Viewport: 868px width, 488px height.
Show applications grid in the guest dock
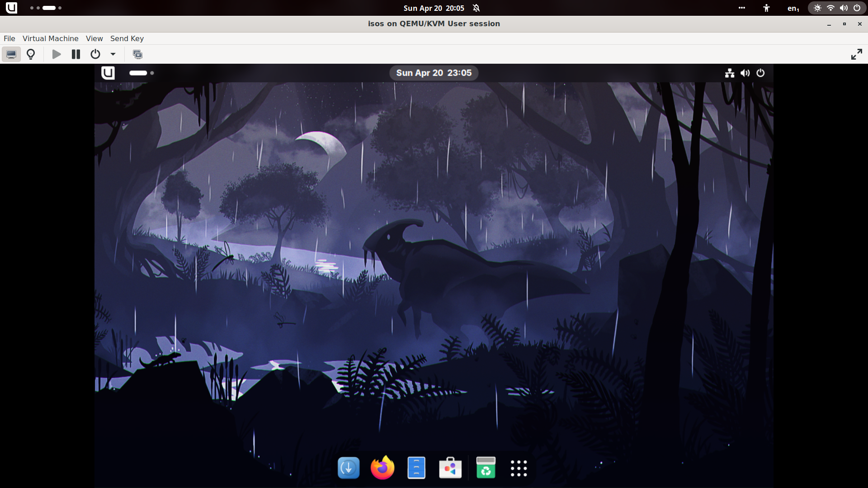tap(519, 468)
